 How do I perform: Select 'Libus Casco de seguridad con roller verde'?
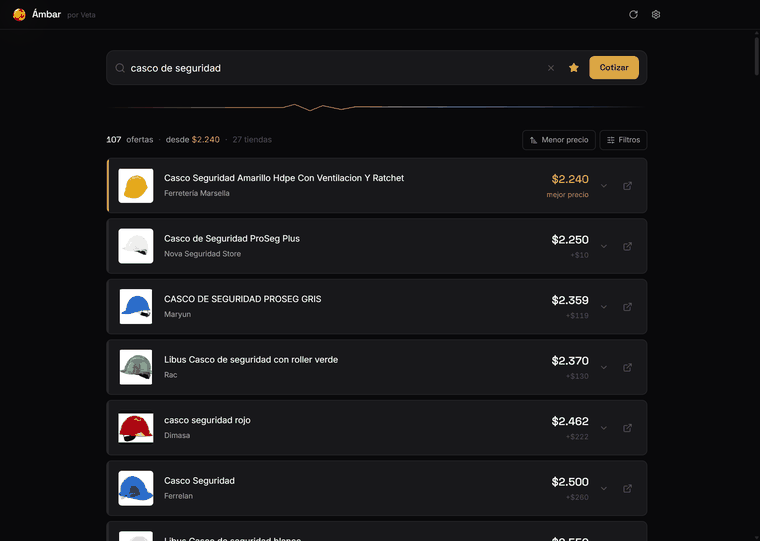[251, 360]
